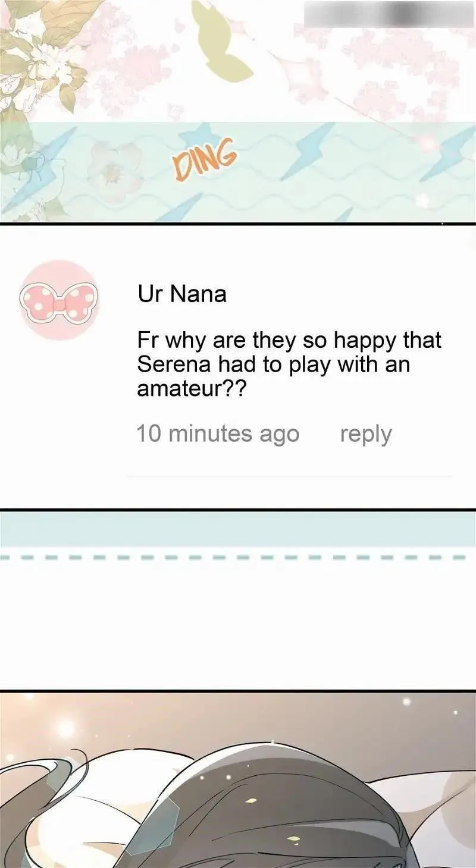This screenshot has height=868, width=476.
Task: Click the dashed divider line
Action: click(238, 558)
